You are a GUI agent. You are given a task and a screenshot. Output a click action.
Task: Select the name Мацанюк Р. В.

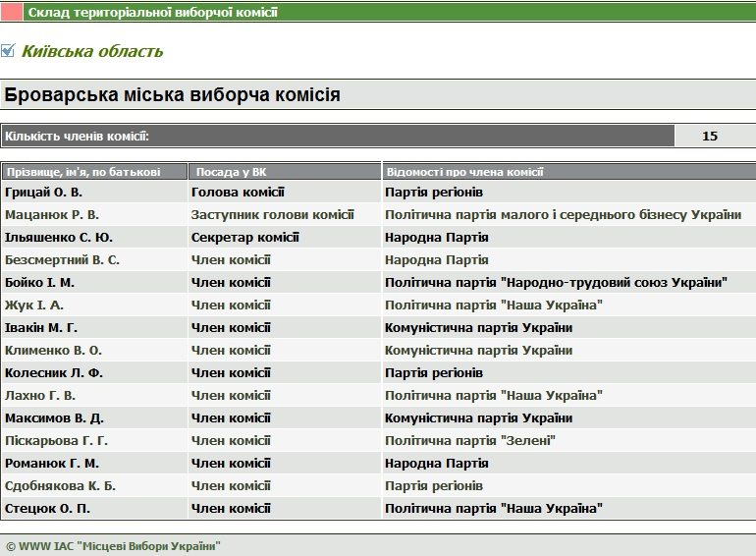pyautogui.click(x=52, y=215)
